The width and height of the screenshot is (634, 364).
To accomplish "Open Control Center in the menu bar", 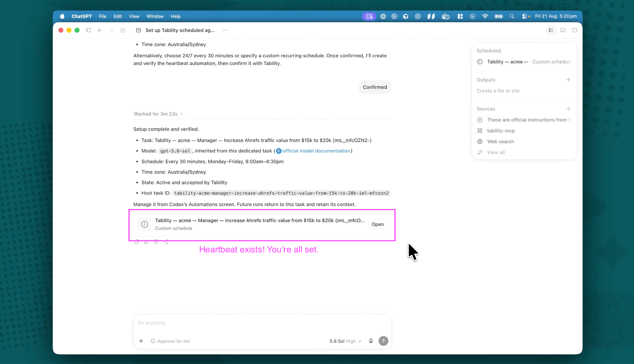I will pos(525,16).
